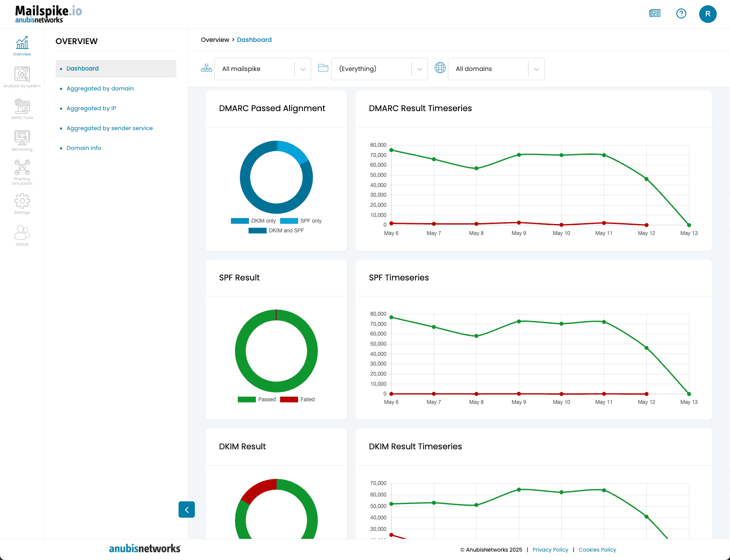This screenshot has width=730, height=560.
Task: Click May 13 point on DMARC timeseries
Action: pyautogui.click(x=689, y=225)
